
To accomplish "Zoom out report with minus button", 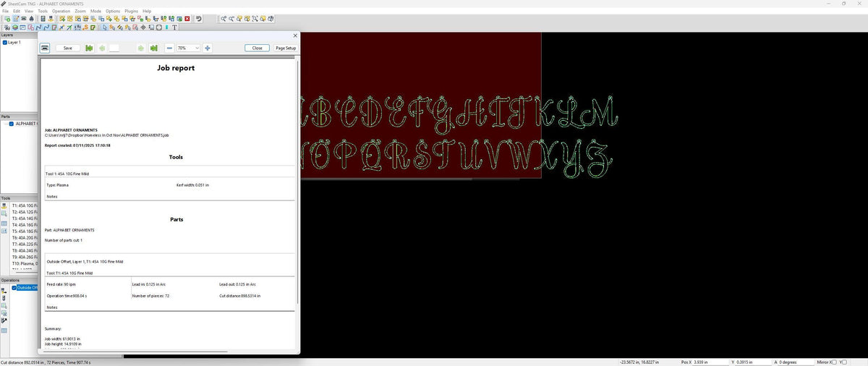I will tap(169, 48).
